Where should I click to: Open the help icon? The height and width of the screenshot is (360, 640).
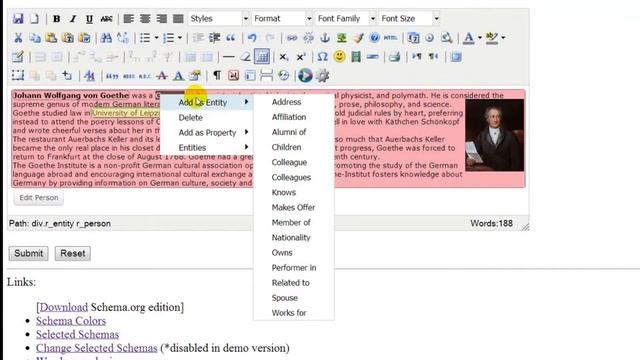[x=374, y=38]
